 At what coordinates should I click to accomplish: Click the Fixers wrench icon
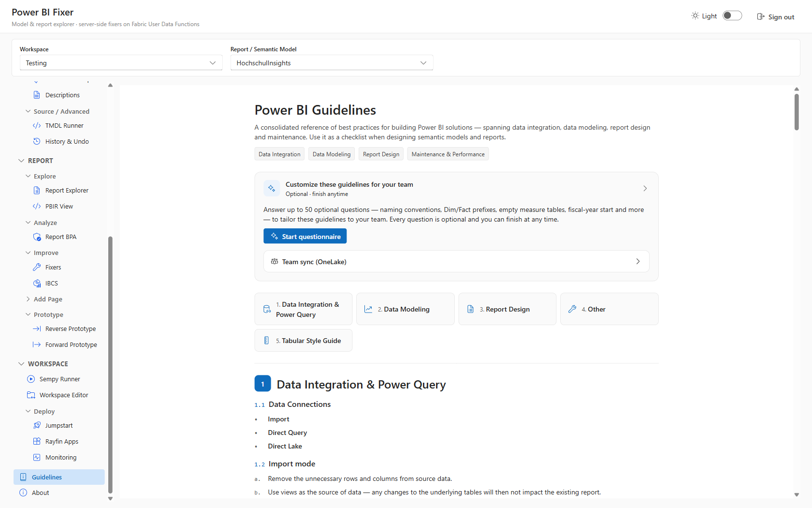click(x=37, y=267)
